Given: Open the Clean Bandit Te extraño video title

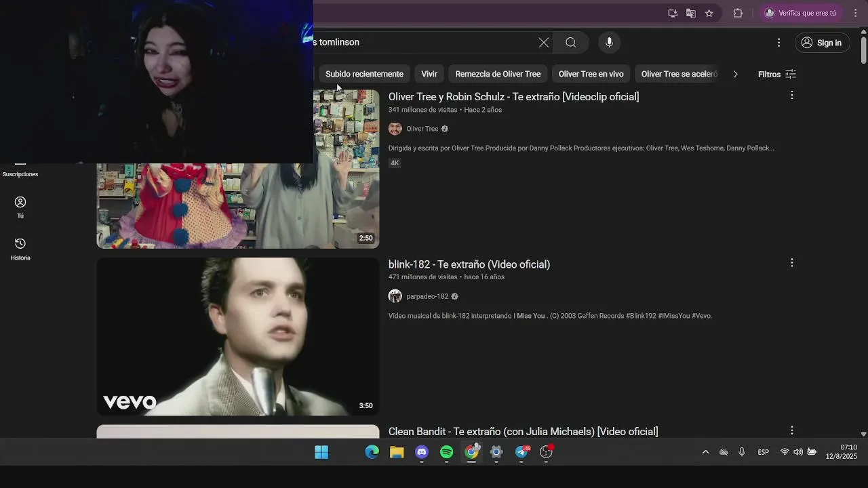Looking at the screenshot, I should click(x=523, y=432).
